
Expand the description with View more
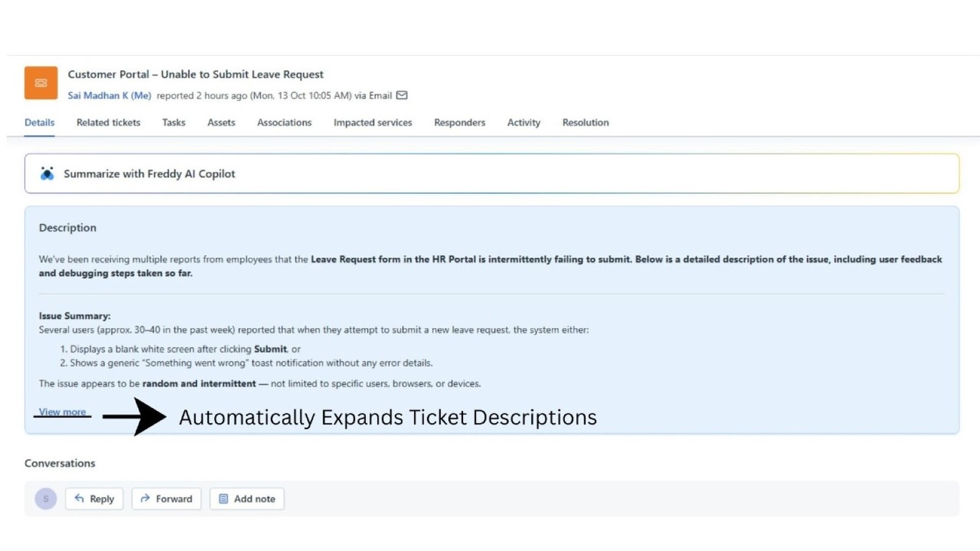(x=62, y=412)
